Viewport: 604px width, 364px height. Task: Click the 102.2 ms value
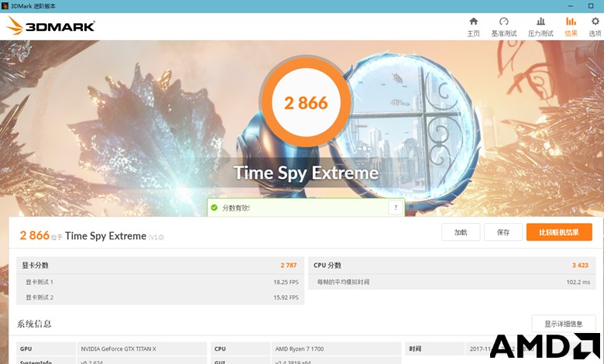[x=578, y=282]
